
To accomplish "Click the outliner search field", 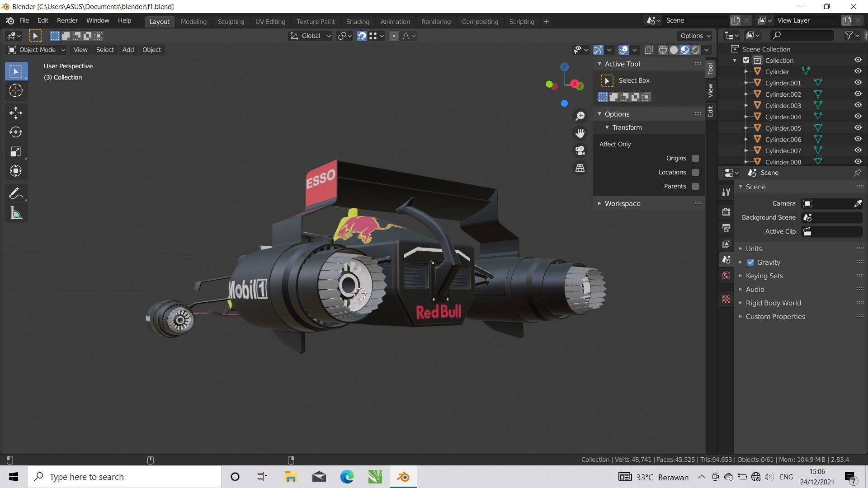I will tap(802, 35).
